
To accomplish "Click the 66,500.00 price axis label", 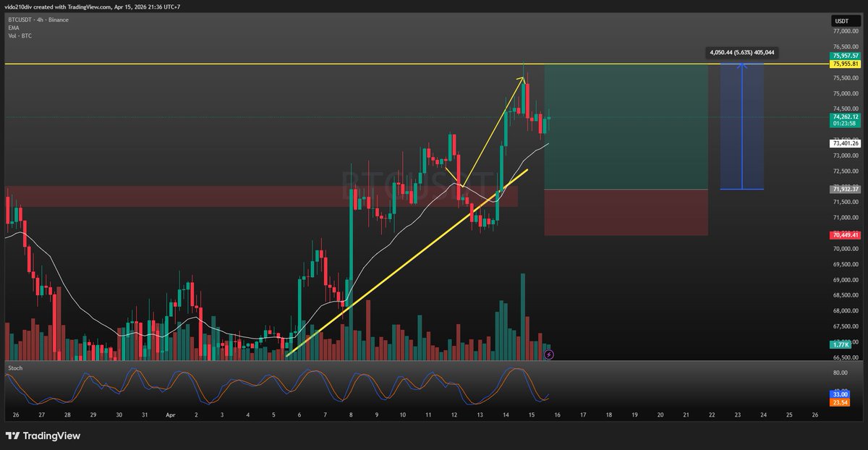I will pyautogui.click(x=846, y=357).
